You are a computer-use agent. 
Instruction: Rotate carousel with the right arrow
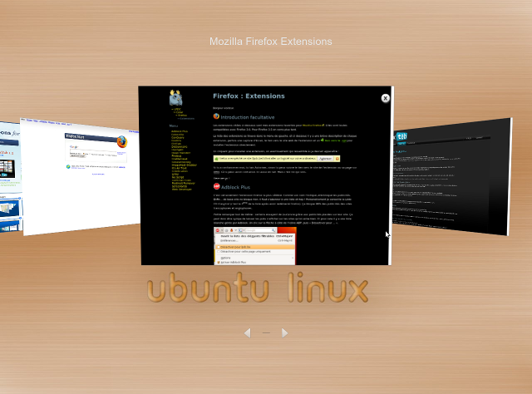(x=284, y=333)
